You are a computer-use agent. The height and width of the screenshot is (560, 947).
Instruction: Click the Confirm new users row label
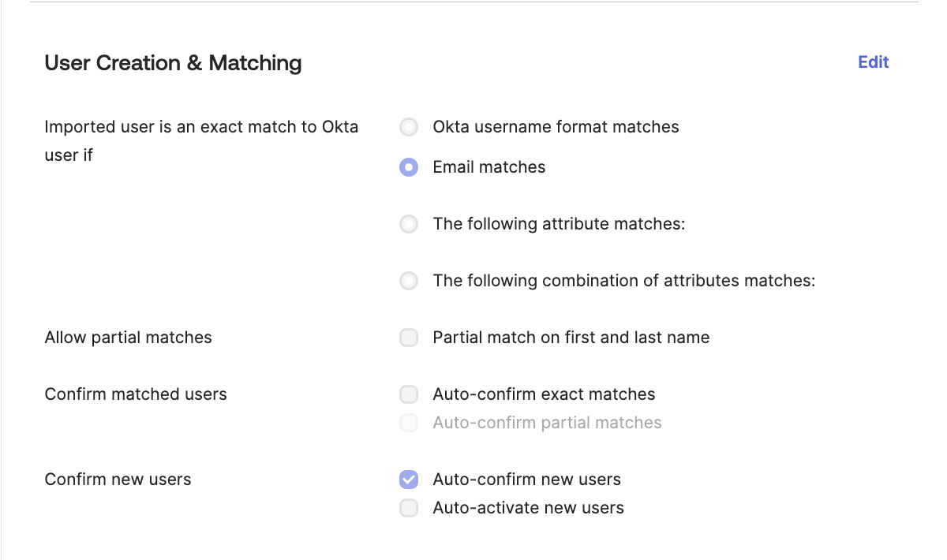click(x=118, y=480)
